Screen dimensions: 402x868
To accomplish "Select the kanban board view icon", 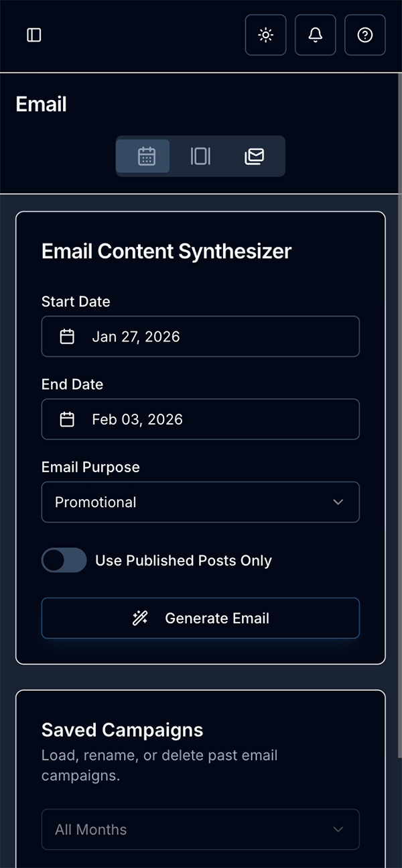I will (x=199, y=156).
